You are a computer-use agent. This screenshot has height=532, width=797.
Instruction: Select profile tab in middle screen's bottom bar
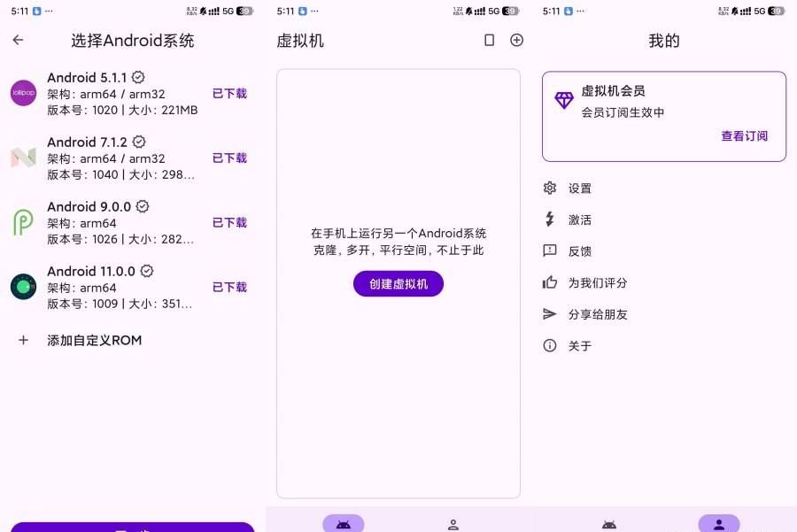pos(453,524)
